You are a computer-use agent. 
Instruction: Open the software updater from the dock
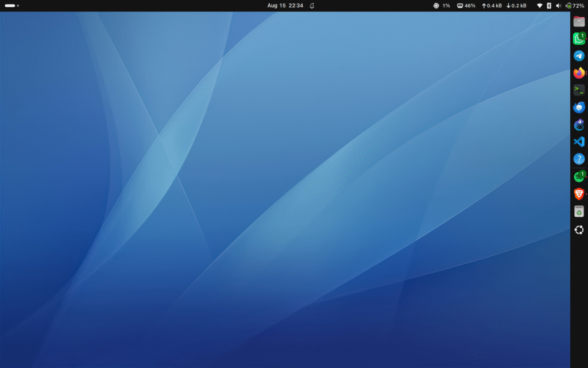(x=579, y=210)
